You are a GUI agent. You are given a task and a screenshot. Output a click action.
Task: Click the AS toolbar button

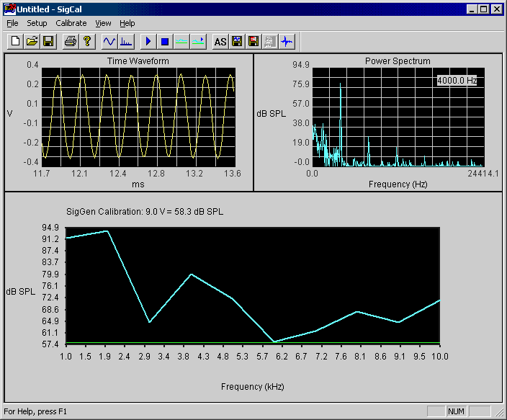[x=220, y=41]
